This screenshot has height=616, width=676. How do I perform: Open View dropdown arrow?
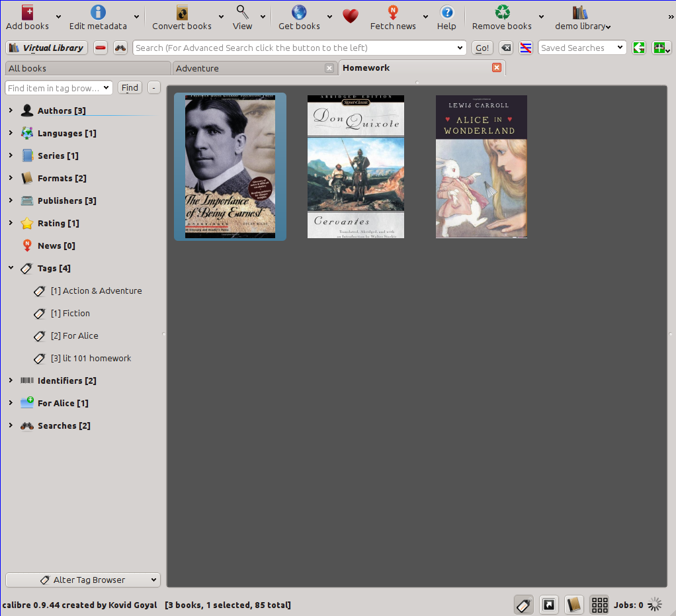tap(263, 17)
